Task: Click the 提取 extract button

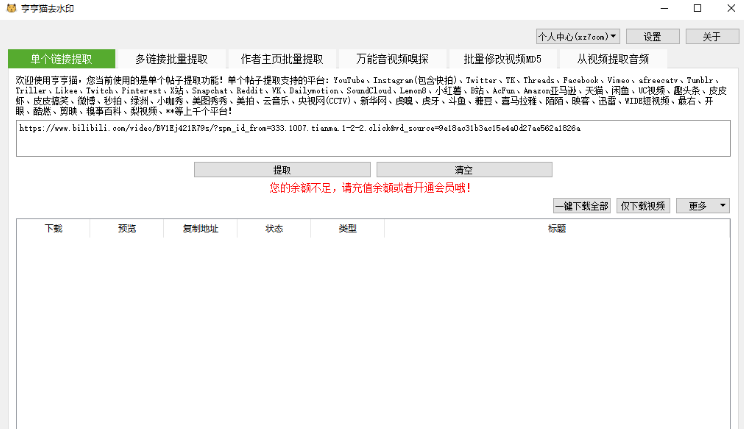Action: pyautogui.click(x=282, y=170)
